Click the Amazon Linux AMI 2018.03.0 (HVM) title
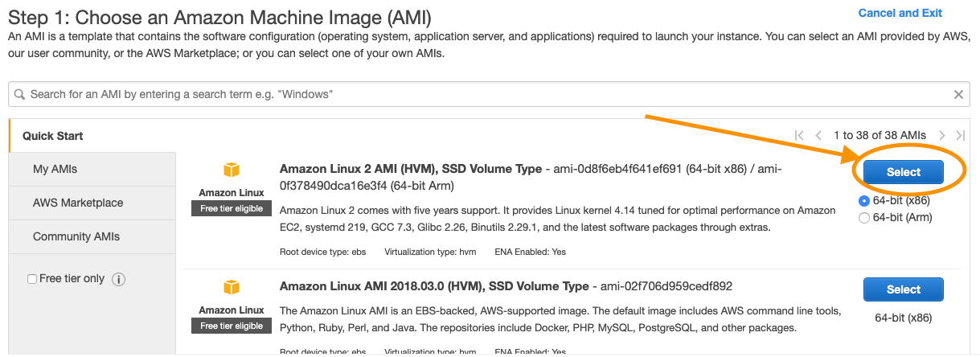The height and width of the screenshot is (357, 980). pyautogui.click(x=434, y=286)
